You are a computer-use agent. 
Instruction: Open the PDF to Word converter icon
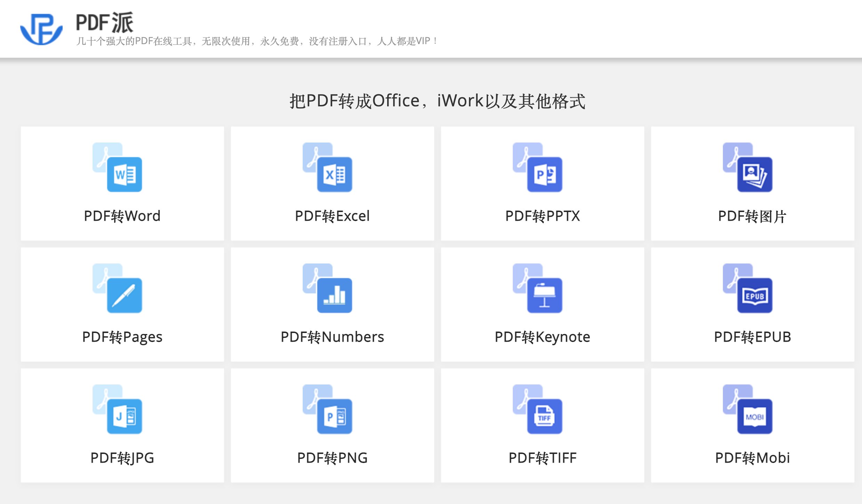tap(118, 167)
